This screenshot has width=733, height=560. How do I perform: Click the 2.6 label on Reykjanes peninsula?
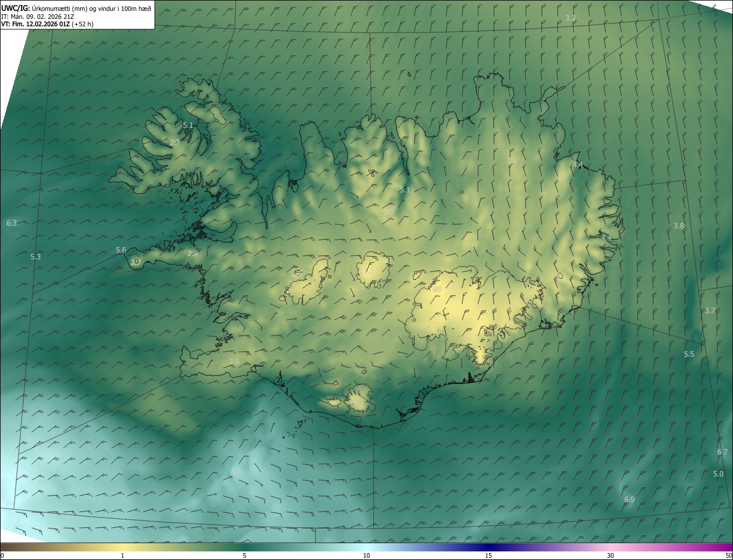point(234,361)
